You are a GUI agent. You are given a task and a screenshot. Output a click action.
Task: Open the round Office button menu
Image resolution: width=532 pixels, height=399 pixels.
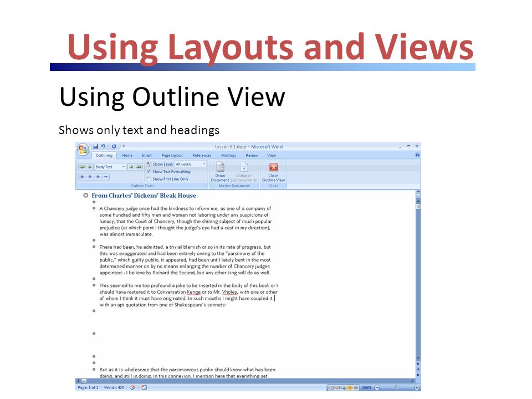pos(83,149)
